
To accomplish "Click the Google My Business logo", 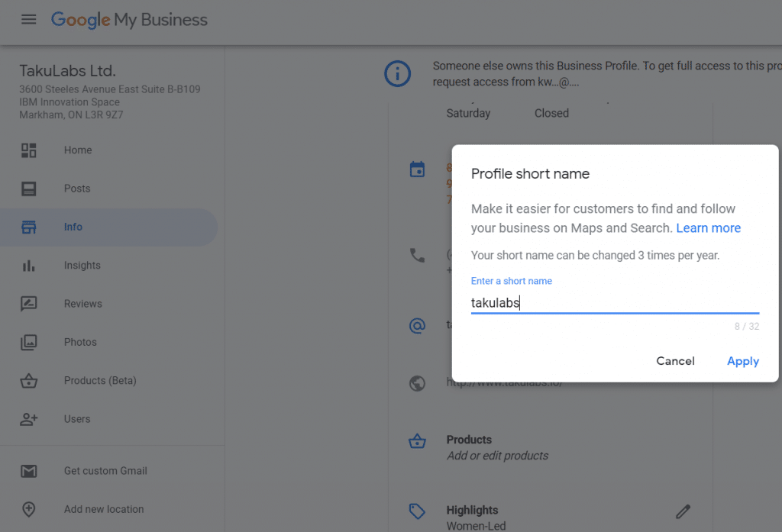I will click(129, 20).
